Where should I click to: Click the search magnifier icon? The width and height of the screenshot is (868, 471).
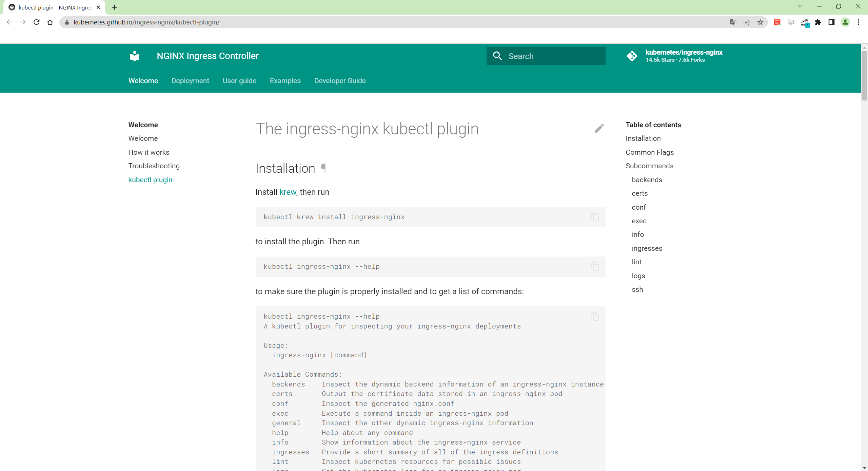click(x=497, y=56)
